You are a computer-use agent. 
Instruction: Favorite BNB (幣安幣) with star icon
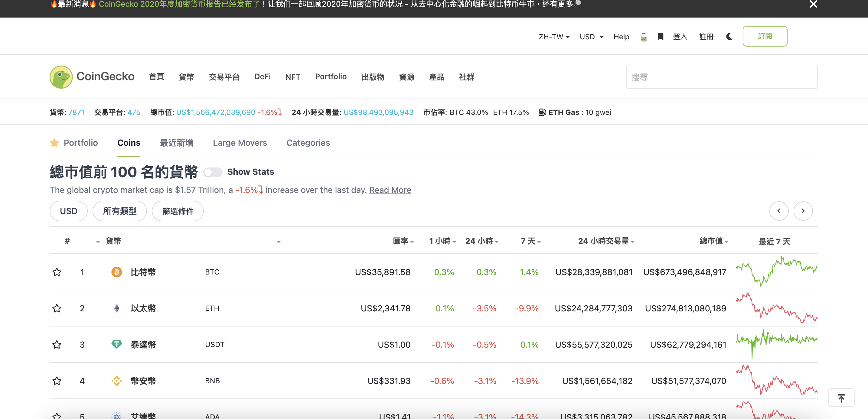(57, 381)
